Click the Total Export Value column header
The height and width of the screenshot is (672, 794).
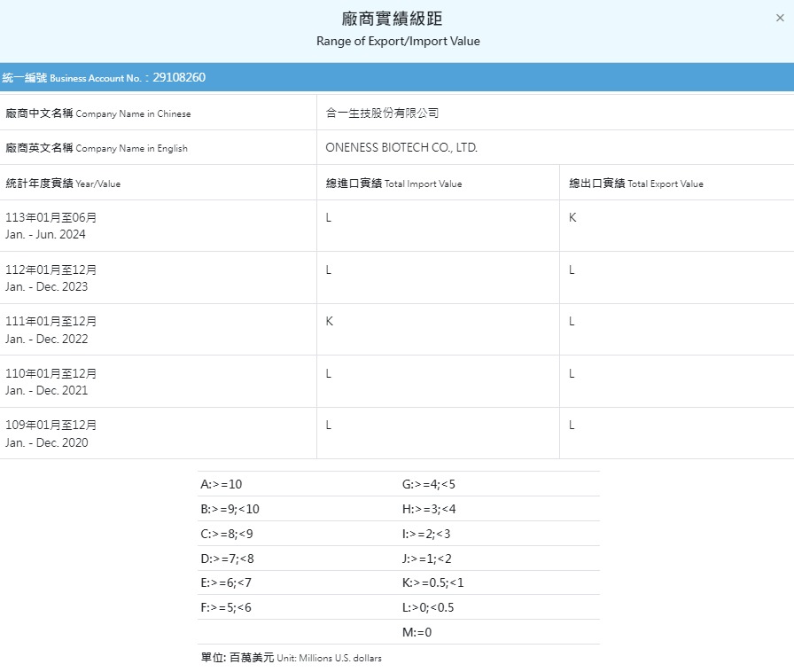click(635, 184)
